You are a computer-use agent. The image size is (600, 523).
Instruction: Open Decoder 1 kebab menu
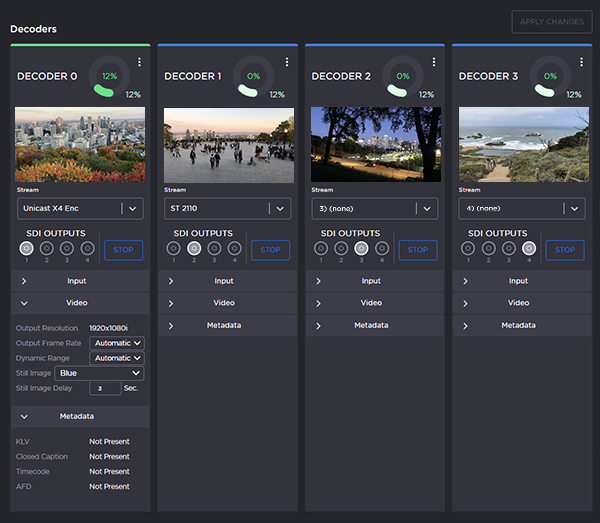pyautogui.click(x=287, y=62)
